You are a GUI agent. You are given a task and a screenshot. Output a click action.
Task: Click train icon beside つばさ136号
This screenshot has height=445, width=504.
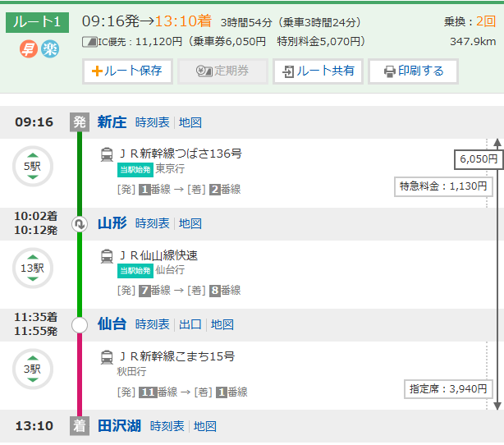point(108,154)
